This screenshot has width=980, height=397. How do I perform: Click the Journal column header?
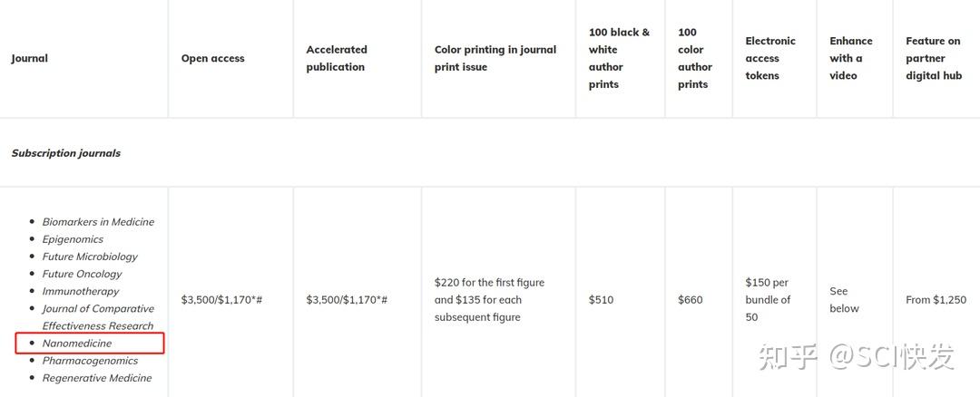click(30, 59)
